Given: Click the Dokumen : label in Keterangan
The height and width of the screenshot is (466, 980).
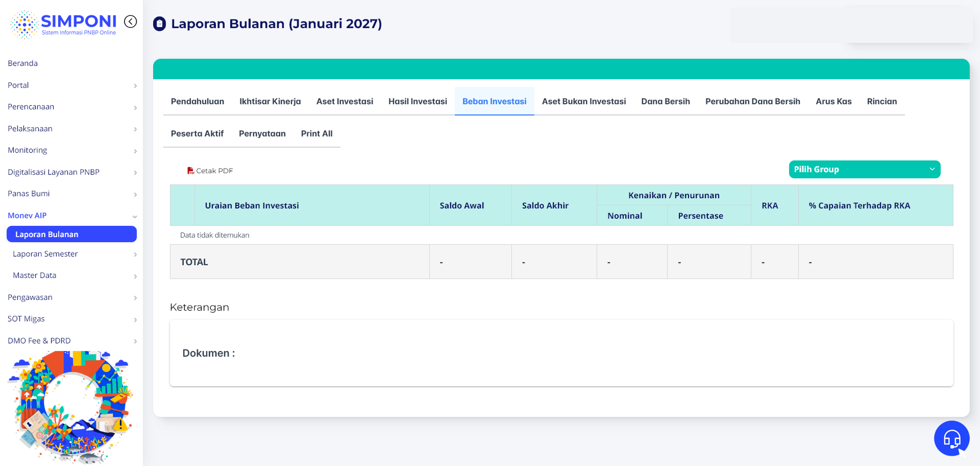Looking at the screenshot, I should click(x=209, y=353).
